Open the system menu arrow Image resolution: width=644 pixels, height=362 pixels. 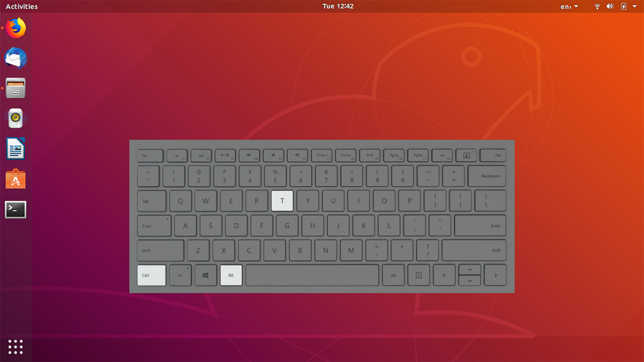634,7
